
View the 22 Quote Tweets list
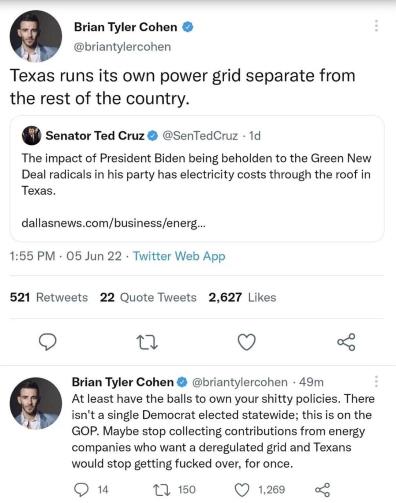point(148,297)
